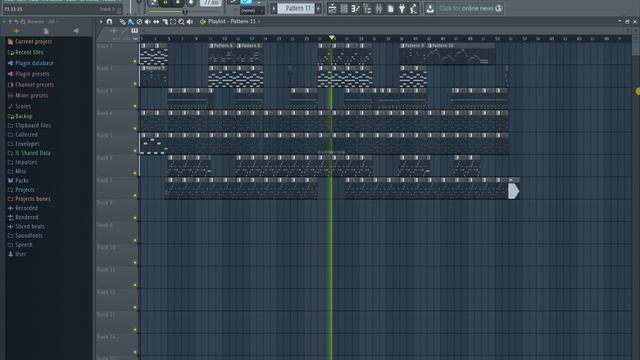Click the song end marker on Track 7
The image size is (640, 360).
[x=513, y=191]
